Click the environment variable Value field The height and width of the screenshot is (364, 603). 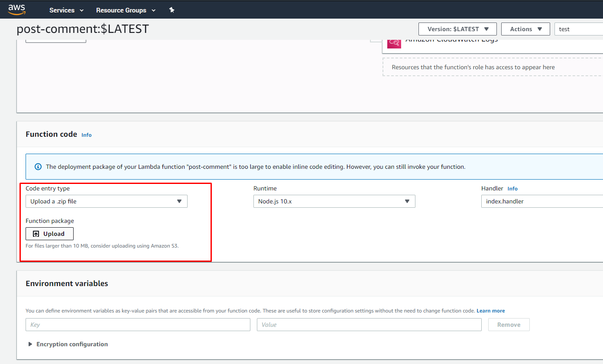369,325
